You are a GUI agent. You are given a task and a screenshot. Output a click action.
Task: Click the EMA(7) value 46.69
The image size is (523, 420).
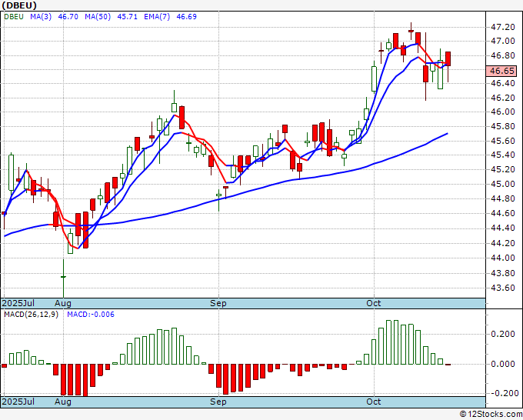coord(186,17)
